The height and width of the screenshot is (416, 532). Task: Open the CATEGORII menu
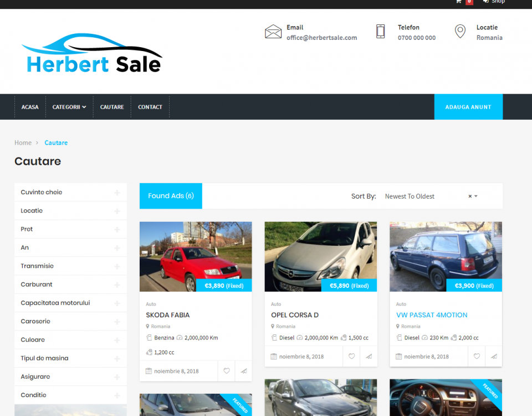pyautogui.click(x=69, y=107)
